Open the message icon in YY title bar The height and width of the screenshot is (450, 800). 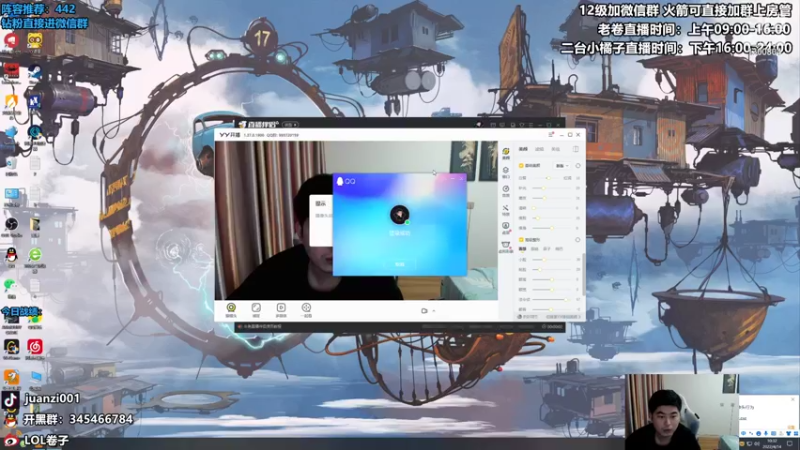click(x=551, y=135)
